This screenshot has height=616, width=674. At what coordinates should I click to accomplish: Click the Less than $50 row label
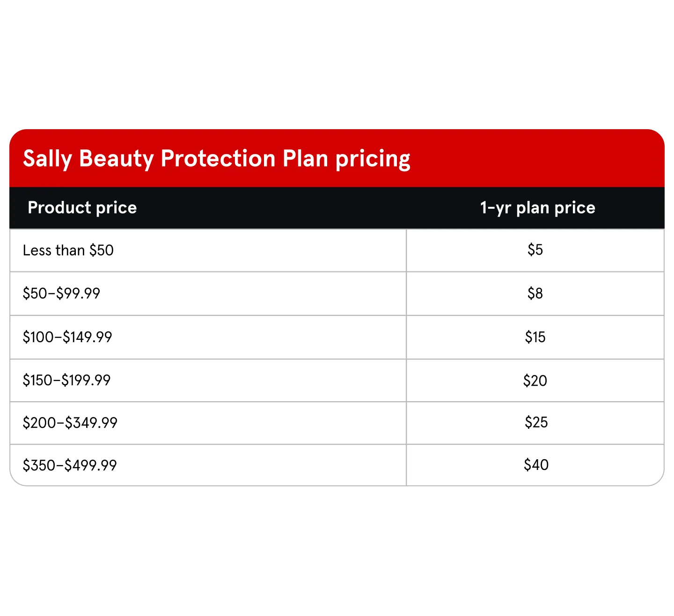[x=68, y=250]
